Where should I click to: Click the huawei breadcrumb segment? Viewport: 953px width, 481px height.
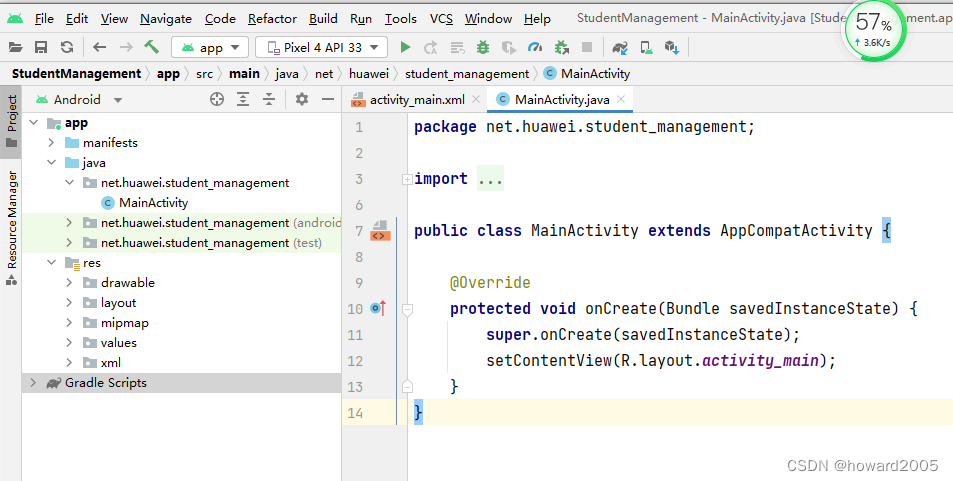[368, 74]
